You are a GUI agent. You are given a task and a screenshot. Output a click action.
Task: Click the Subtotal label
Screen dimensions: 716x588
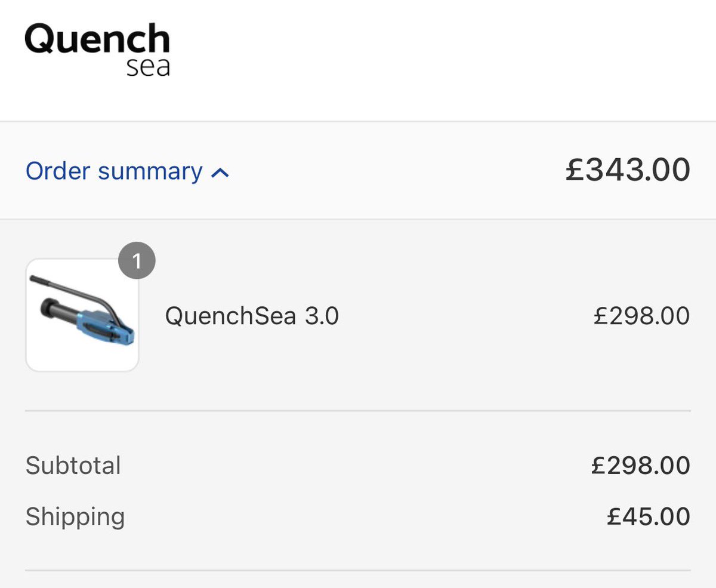pyautogui.click(x=73, y=466)
